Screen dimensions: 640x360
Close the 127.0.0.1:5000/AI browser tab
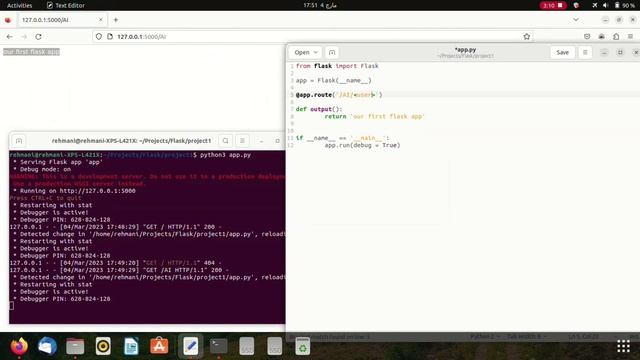point(101,20)
